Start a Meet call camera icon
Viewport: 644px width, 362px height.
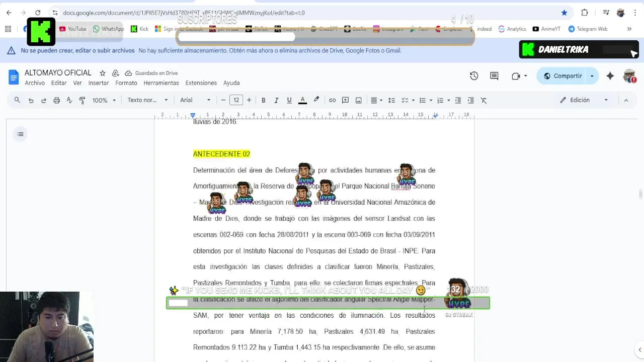point(516,76)
